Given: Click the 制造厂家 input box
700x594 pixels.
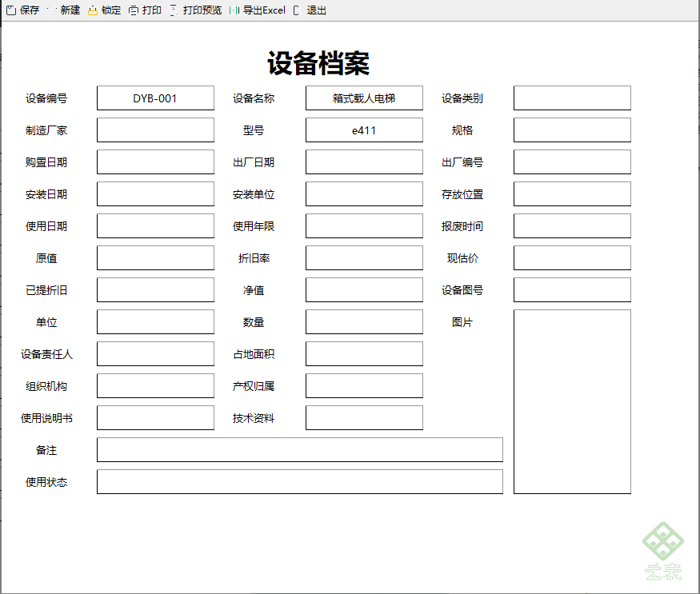Looking at the screenshot, I should pos(155,130).
